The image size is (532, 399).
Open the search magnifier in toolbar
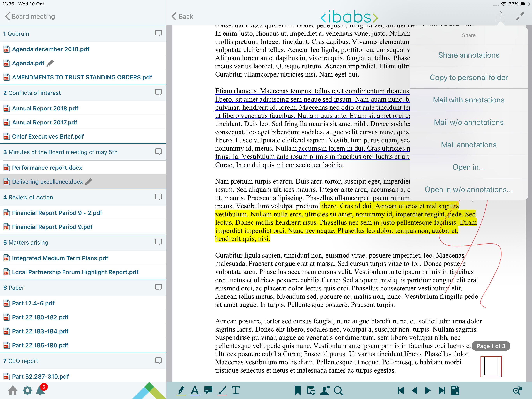pyautogui.click(x=338, y=390)
